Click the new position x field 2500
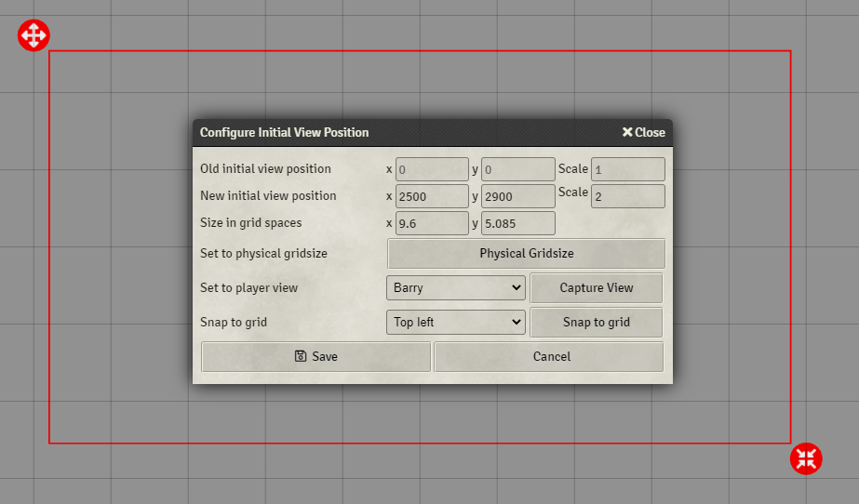 [x=432, y=196]
